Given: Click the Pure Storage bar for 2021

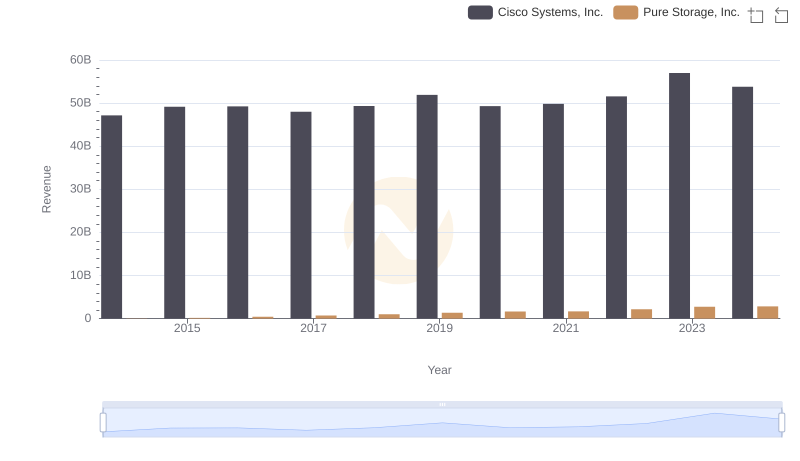Looking at the screenshot, I should coord(579,315).
